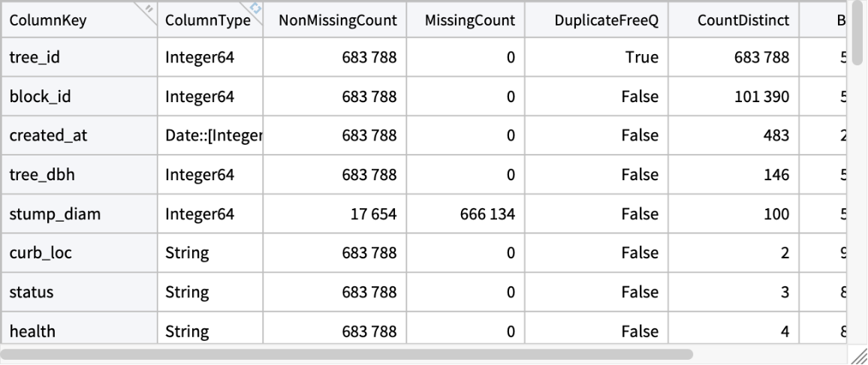Click the True value in DuplicateFreeQ column
The image size is (868, 365).
(643, 57)
